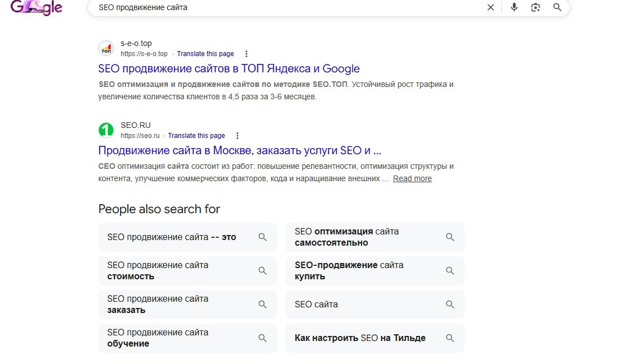
Task: Click the https://s-e-o.top URL text
Action: (x=144, y=54)
